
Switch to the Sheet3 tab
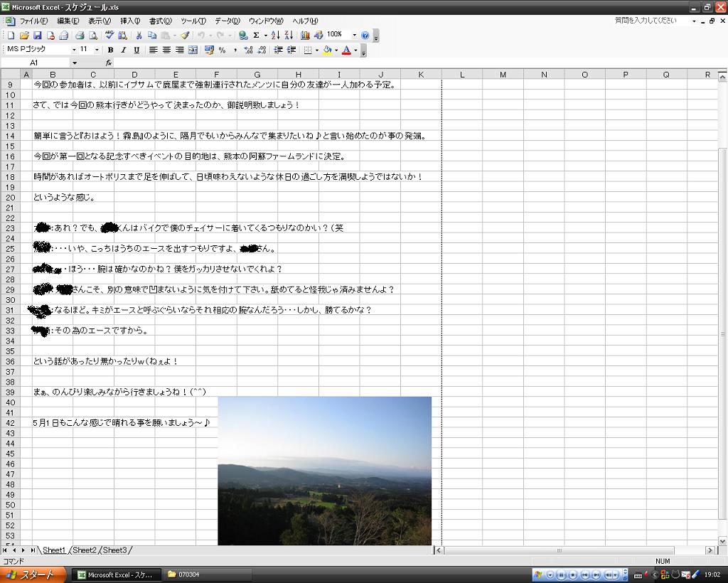[114, 550]
